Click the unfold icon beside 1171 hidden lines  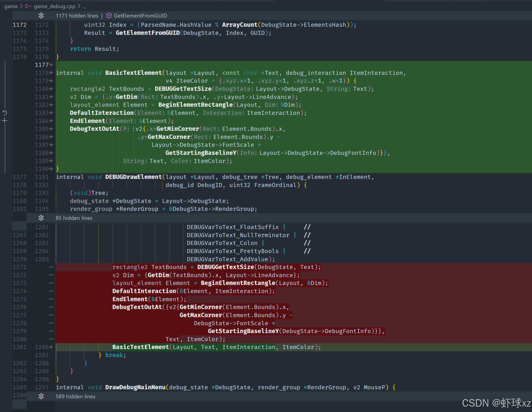[41, 16]
